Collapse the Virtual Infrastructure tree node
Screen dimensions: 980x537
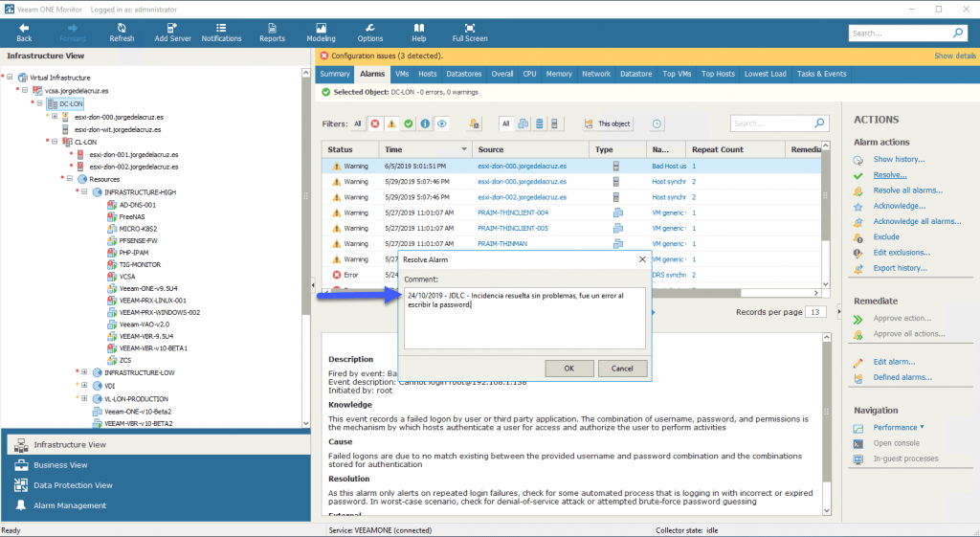click(x=10, y=77)
